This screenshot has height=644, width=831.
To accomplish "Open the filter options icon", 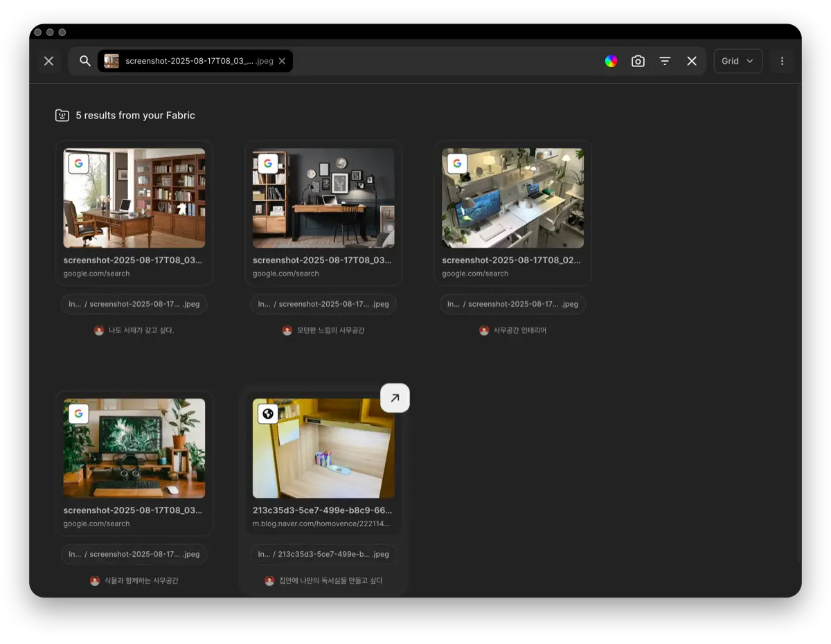I will click(x=665, y=61).
